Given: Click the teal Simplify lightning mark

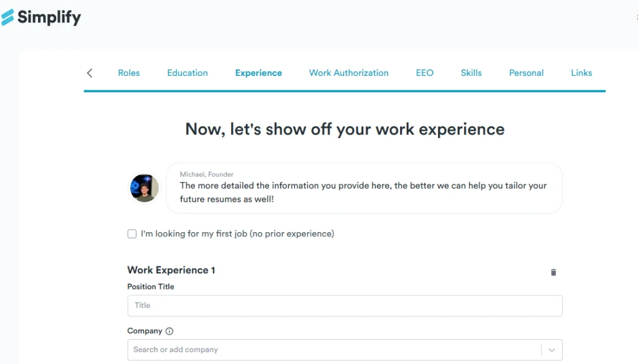Looking at the screenshot, I should pos(9,17).
